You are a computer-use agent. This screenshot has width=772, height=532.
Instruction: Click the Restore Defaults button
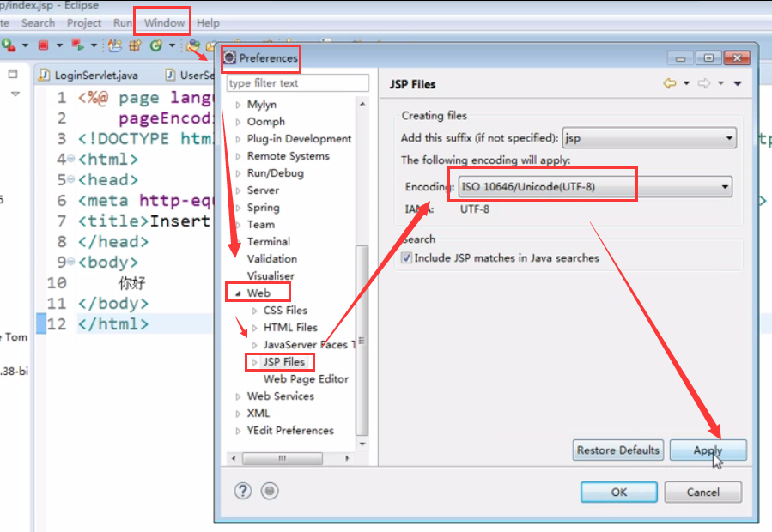click(x=618, y=450)
